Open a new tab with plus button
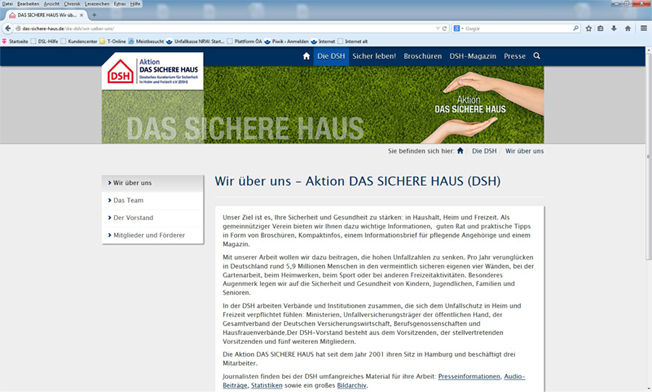Screen dimensions: 652x392 point(94,15)
